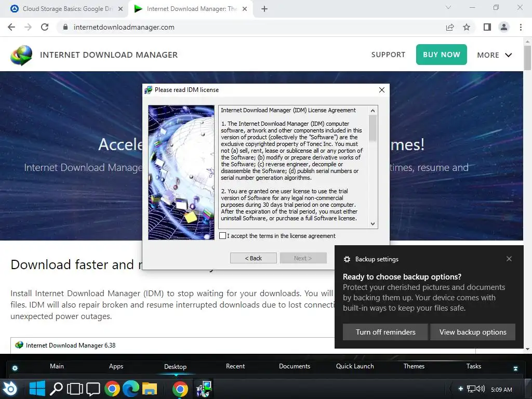This screenshot has height=399, width=532.
Task: Open the Windows Start button
Action: pyautogui.click(x=37, y=389)
